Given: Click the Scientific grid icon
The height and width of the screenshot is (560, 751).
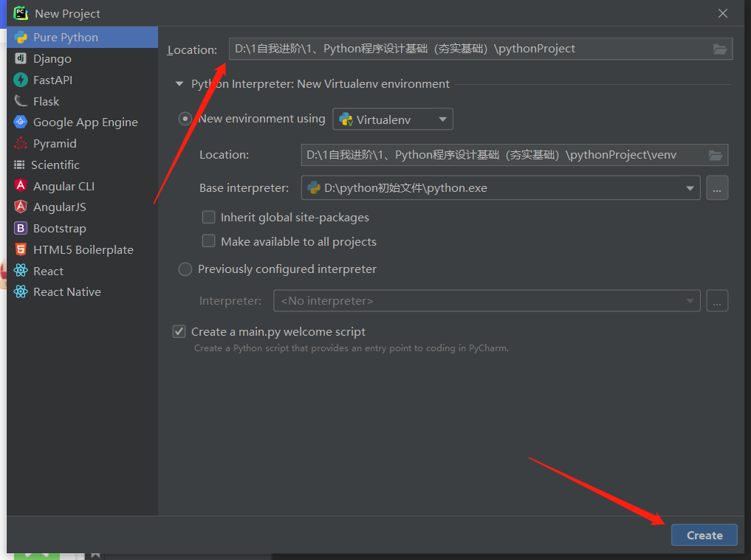Looking at the screenshot, I should click(x=19, y=165).
